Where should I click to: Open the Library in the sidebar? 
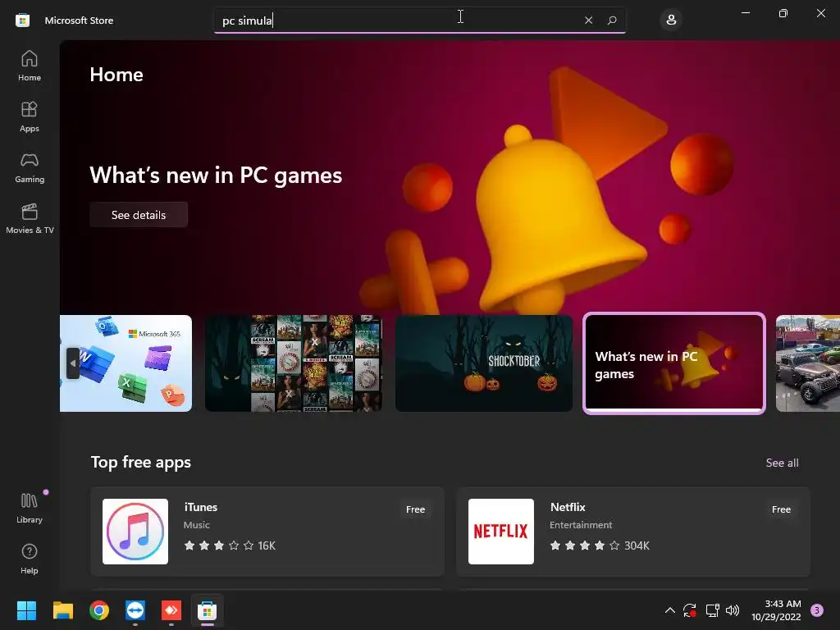(x=30, y=508)
